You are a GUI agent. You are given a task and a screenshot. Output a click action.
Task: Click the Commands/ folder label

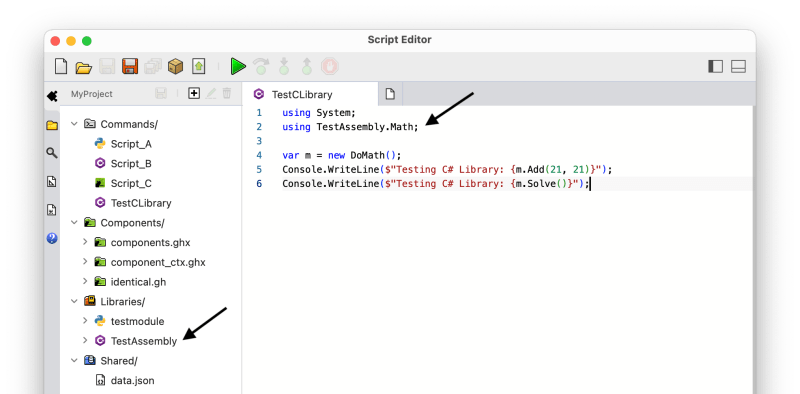129,125
